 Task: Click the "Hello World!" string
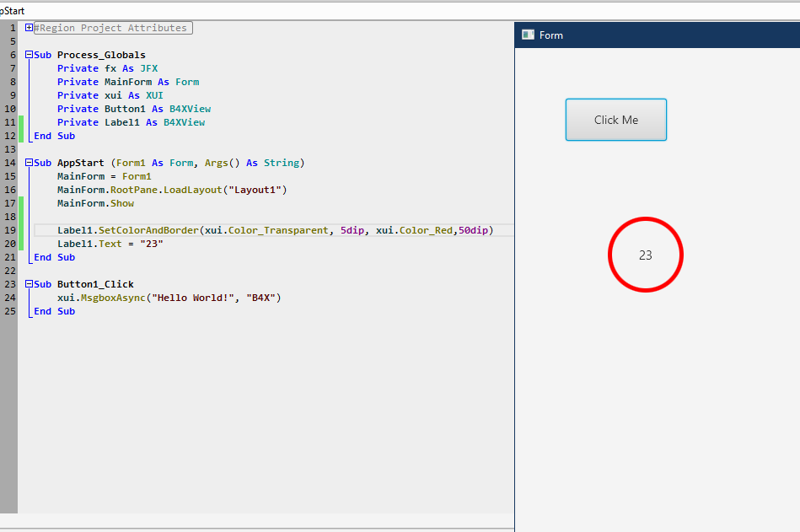(x=193, y=298)
